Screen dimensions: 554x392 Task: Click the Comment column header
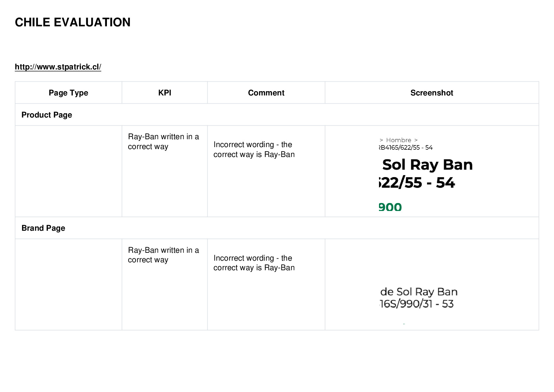click(266, 93)
